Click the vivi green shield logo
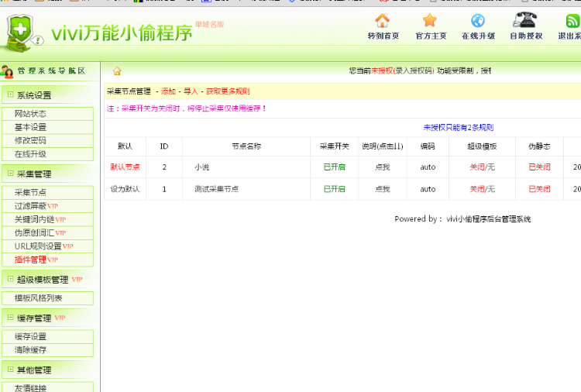581x392 pixels. tap(22, 34)
